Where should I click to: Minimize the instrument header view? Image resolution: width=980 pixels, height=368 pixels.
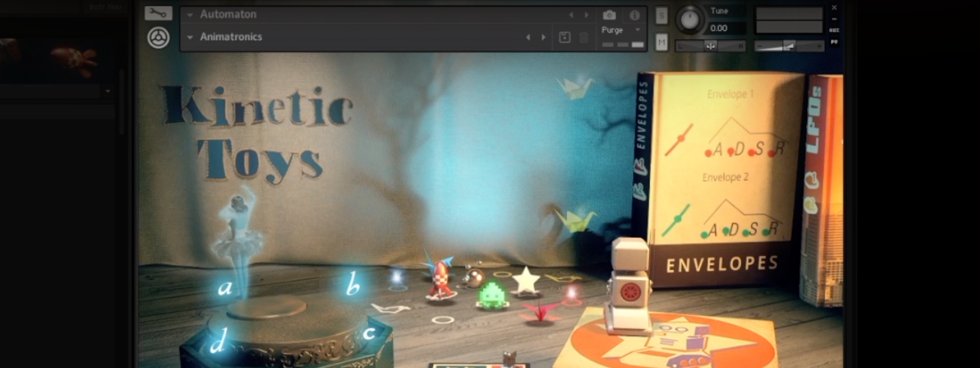click(834, 19)
